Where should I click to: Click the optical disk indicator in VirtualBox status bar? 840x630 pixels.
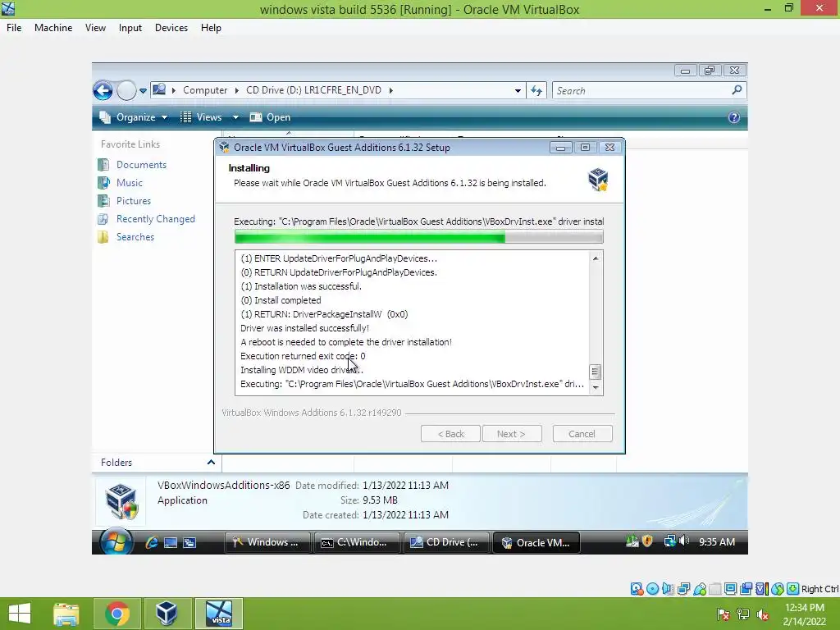(652, 589)
